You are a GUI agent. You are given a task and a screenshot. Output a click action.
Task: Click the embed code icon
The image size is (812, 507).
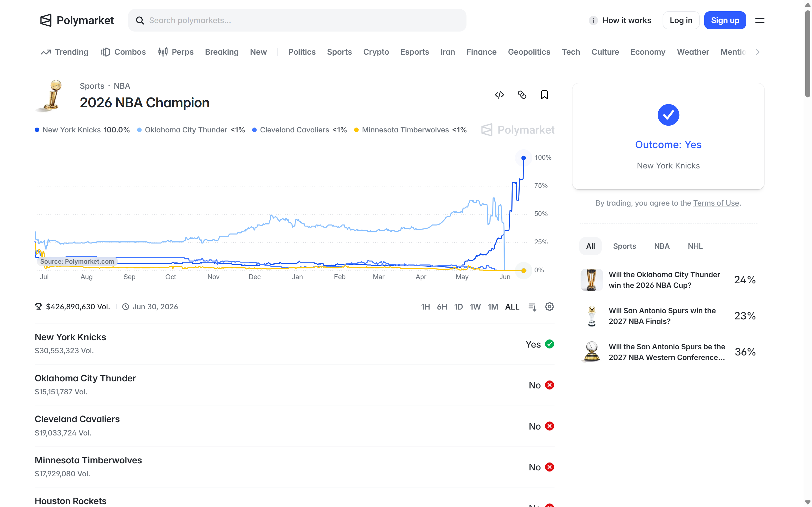tap(499, 95)
